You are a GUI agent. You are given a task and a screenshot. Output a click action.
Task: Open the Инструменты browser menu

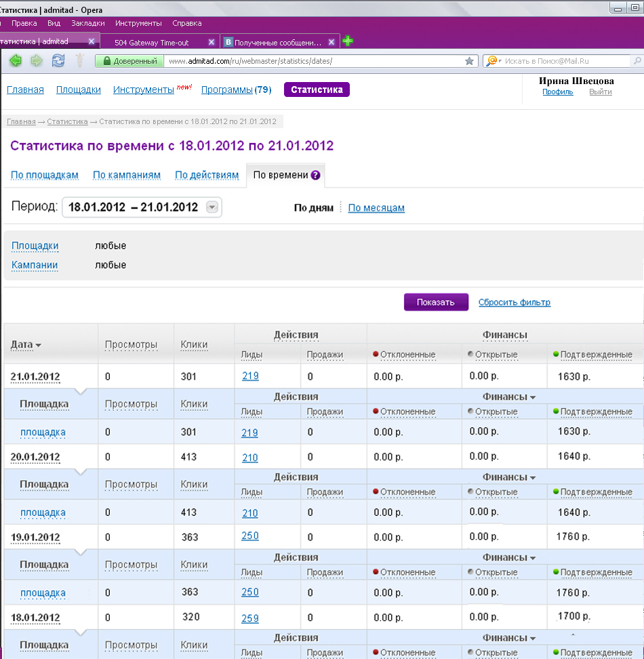(138, 23)
